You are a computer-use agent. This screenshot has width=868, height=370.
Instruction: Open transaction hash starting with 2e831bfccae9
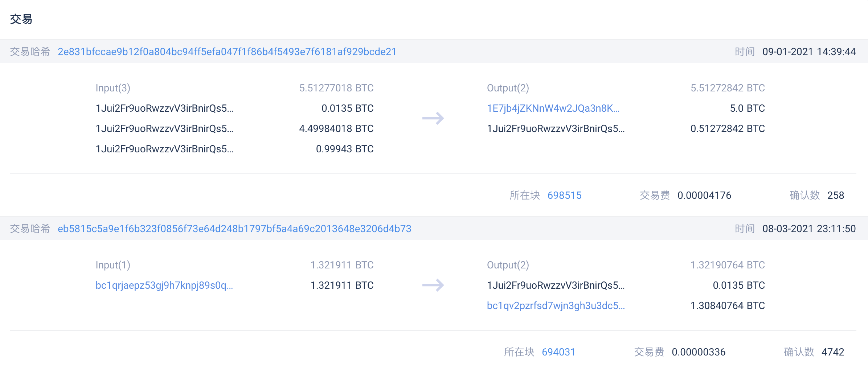(227, 52)
